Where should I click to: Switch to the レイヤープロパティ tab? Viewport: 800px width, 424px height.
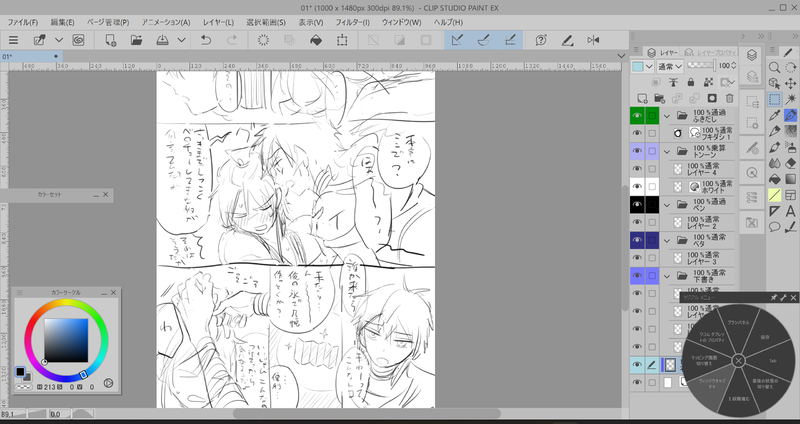(x=711, y=52)
